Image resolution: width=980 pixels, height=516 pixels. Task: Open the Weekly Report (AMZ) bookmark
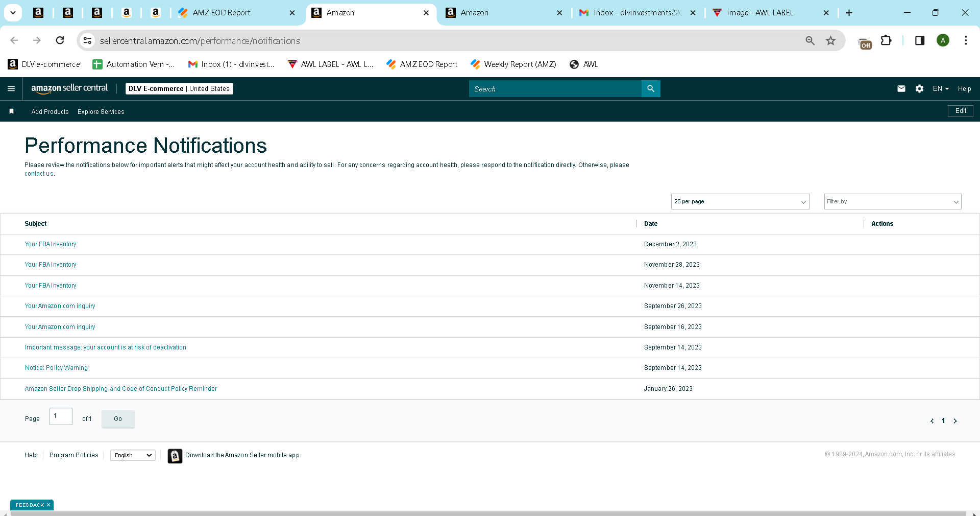point(513,64)
